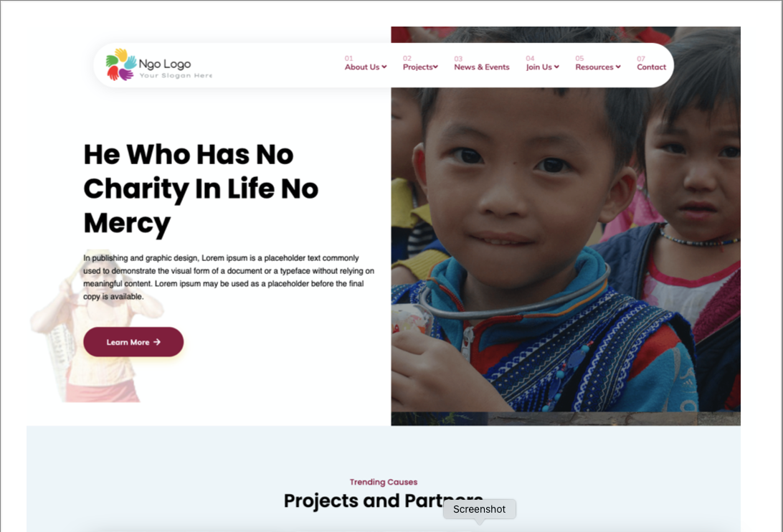Click the arrow icon inside Learn More button
The image size is (783, 532).
tap(157, 342)
